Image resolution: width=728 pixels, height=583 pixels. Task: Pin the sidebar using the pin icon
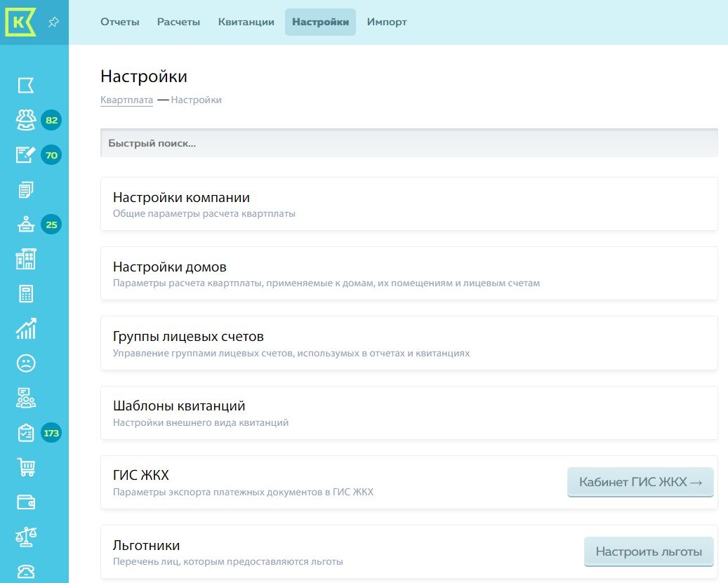(x=53, y=22)
